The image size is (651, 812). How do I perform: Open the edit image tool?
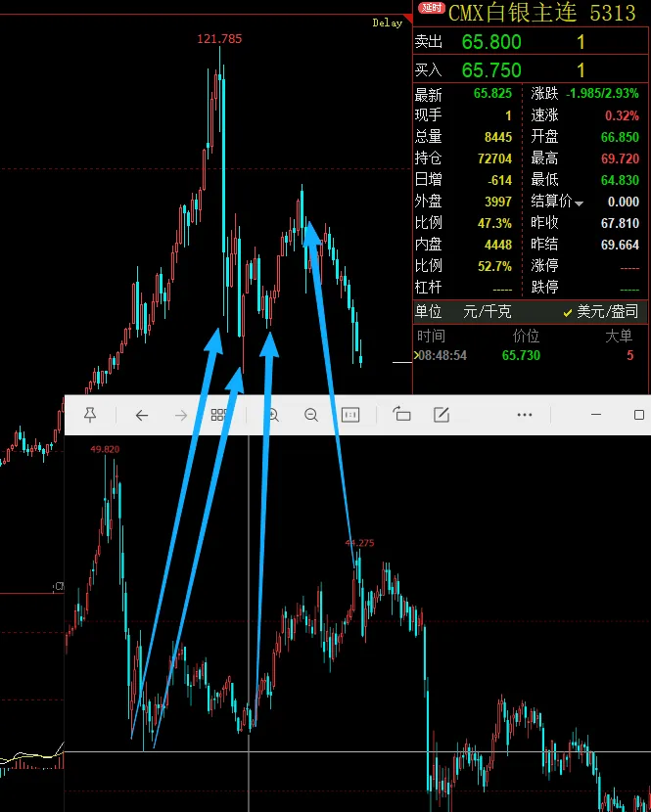(x=442, y=414)
